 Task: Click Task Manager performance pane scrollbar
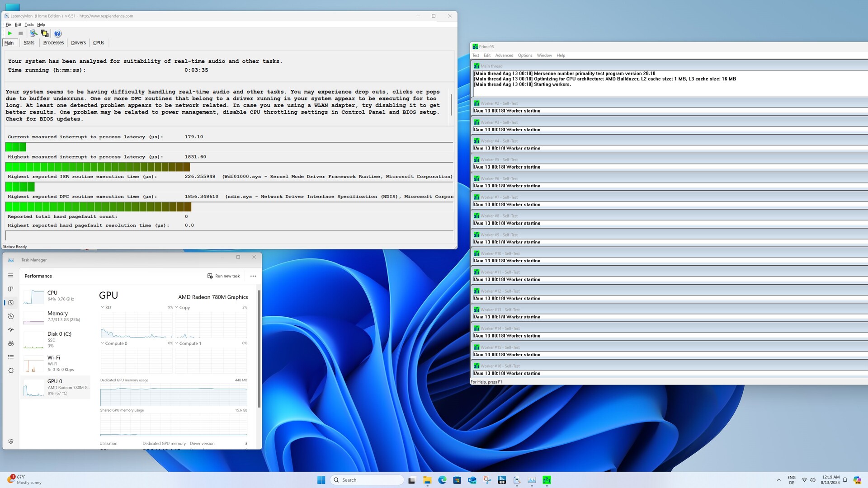click(259, 348)
